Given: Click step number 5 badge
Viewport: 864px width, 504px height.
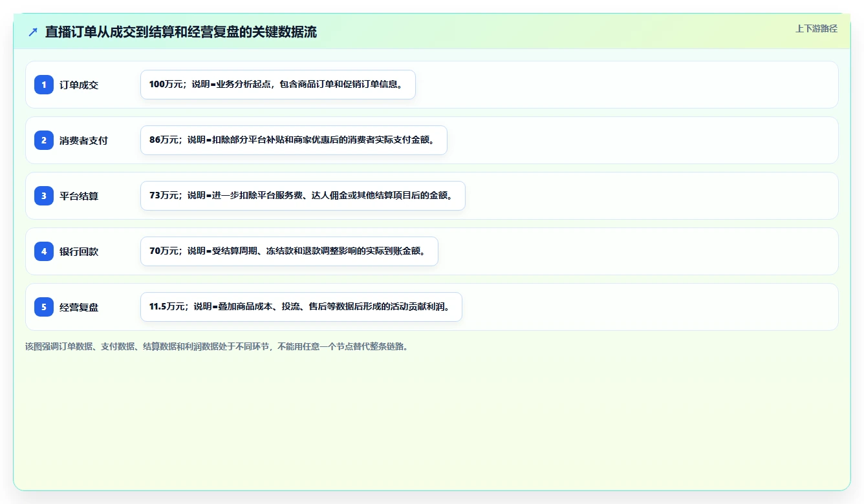Looking at the screenshot, I should [44, 307].
